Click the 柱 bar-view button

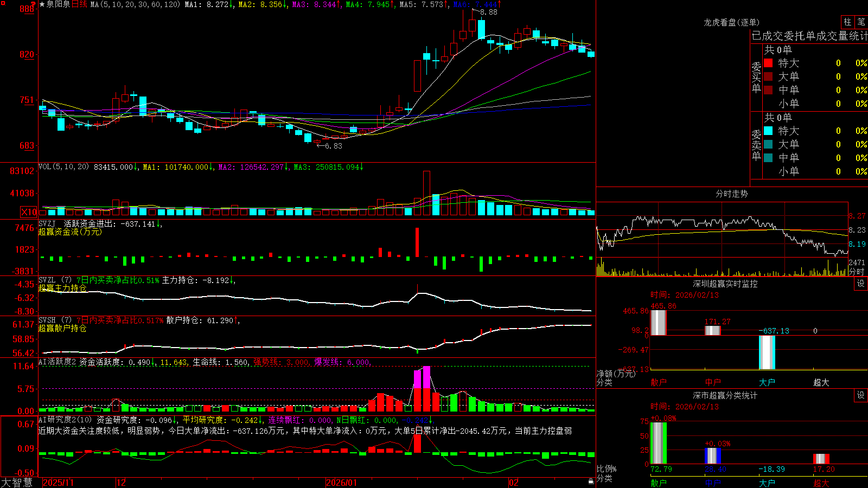(847, 22)
